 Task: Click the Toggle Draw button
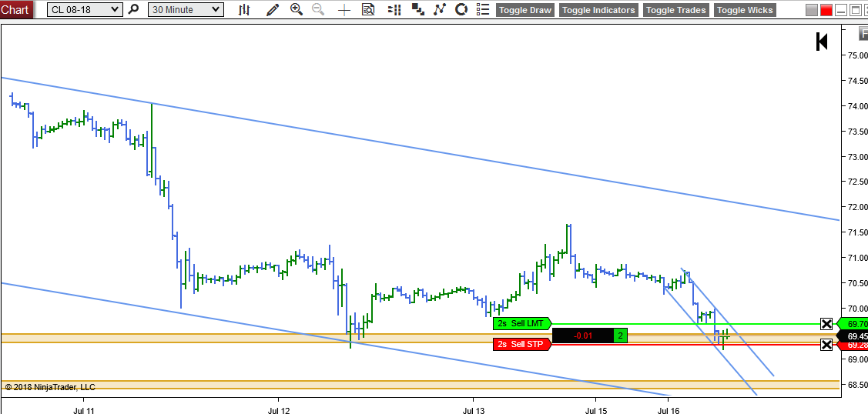pos(525,10)
